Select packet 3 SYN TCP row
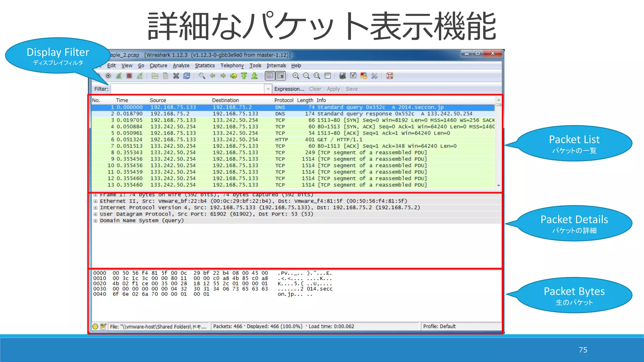The image size is (644, 362). pos(293,120)
